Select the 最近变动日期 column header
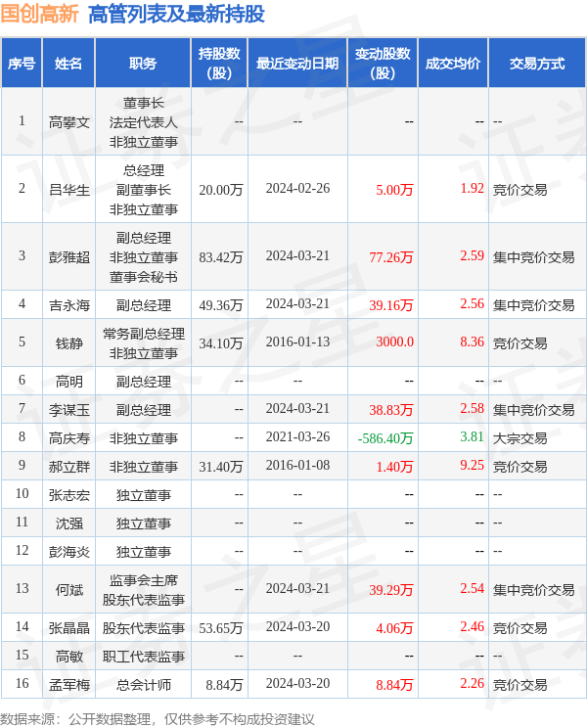The height and width of the screenshot is (728, 587). pos(297,64)
